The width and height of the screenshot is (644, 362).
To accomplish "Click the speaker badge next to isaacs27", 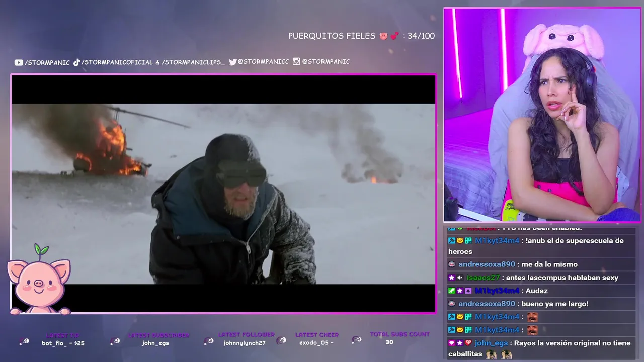I will pyautogui.click(x=460, y=278).
